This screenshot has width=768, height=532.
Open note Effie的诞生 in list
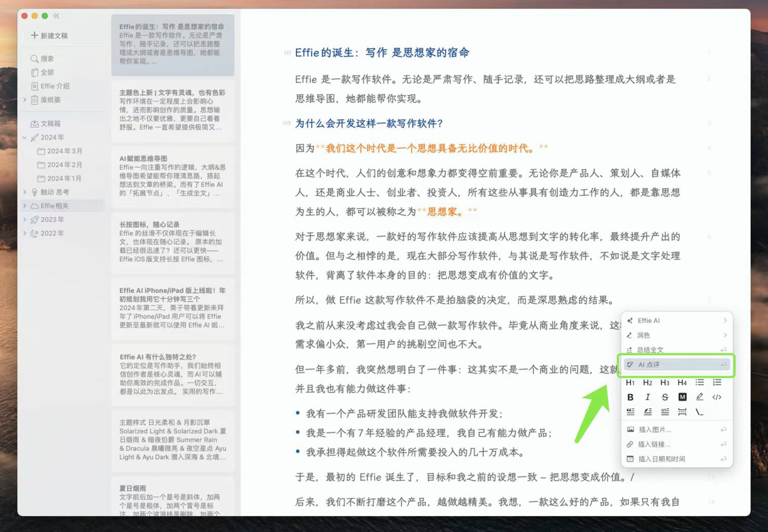coord(172,45)
